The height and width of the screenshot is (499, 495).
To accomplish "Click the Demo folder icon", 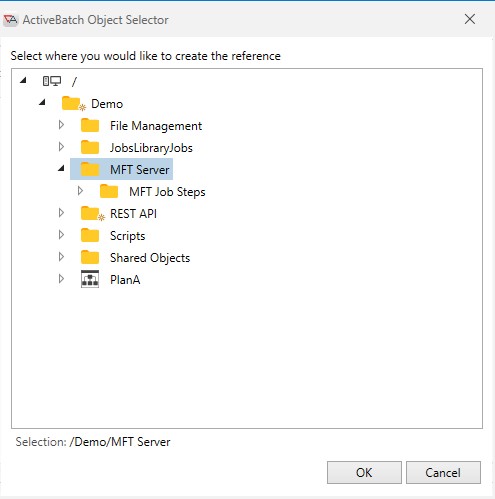I will click(73, 104).
